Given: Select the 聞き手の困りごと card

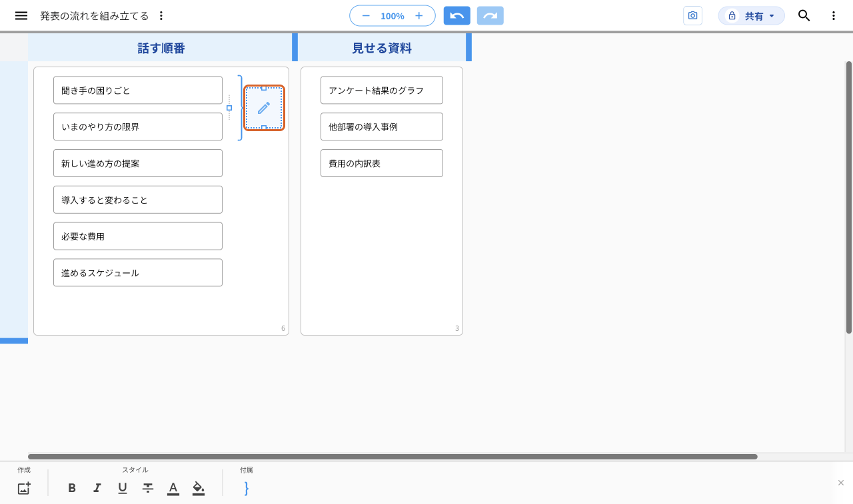Looking at the screenshot, I should 138,91.
